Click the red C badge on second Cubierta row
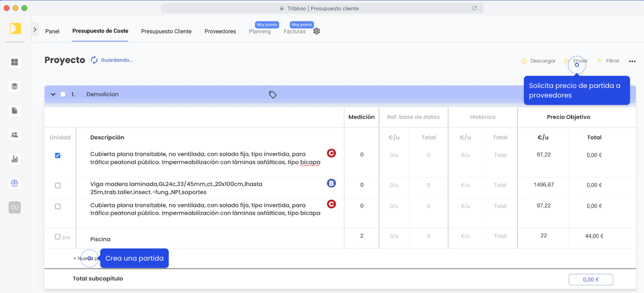This screenshot has width=644, height=293. tap(332, 204)
